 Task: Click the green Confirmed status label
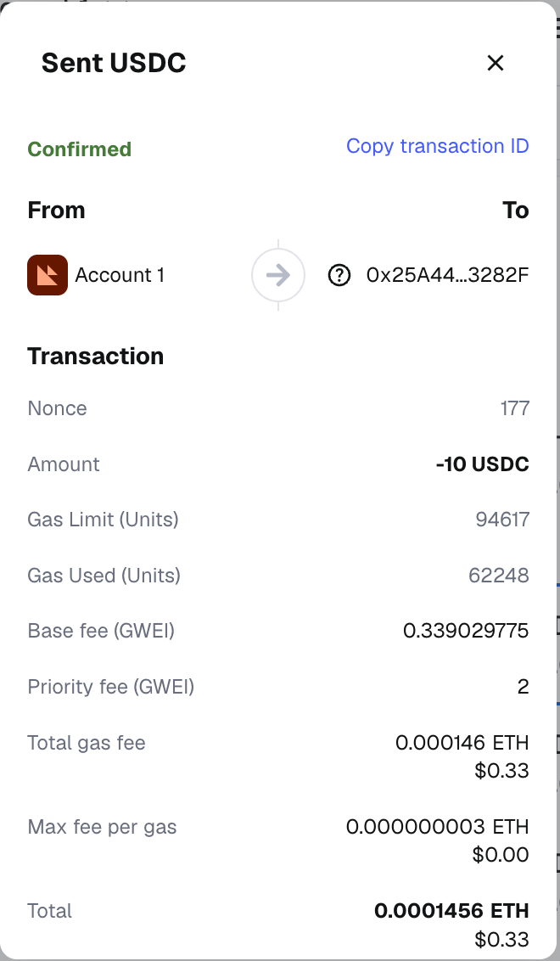(80, 149)
